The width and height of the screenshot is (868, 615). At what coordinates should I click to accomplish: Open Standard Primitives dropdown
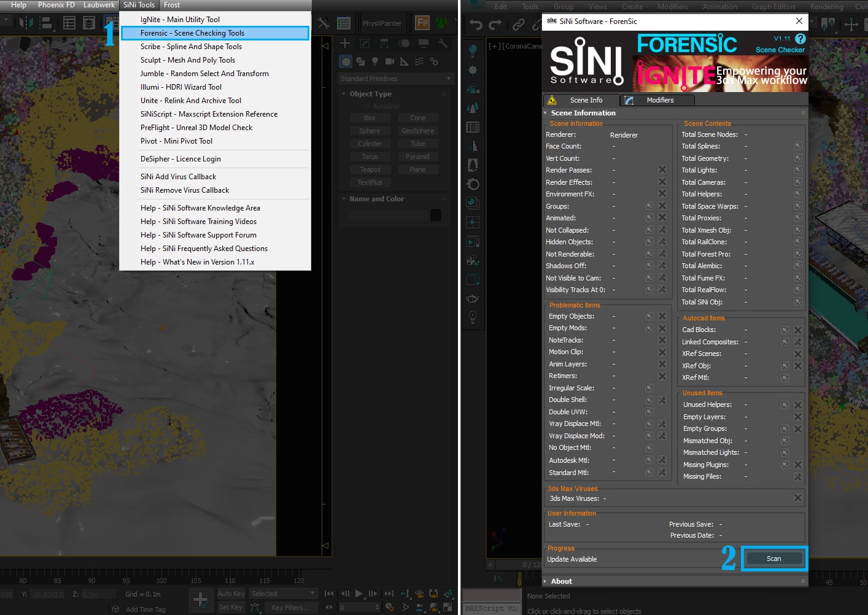395,79
